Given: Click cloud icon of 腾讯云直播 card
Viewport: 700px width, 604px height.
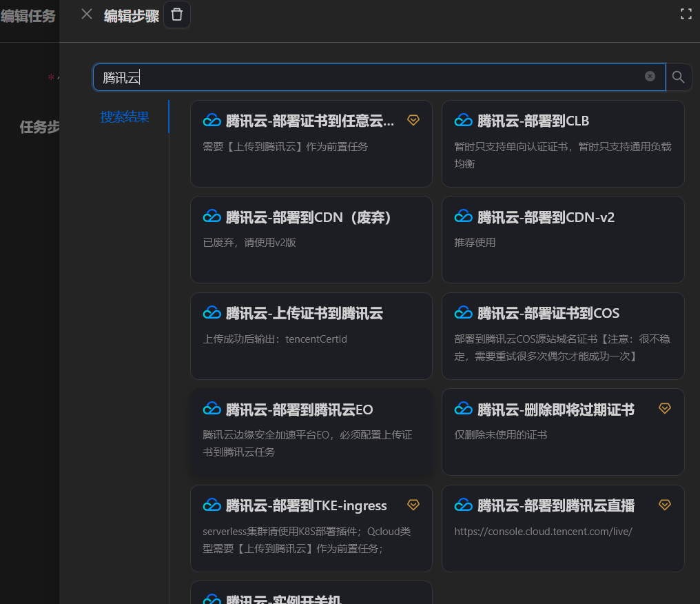Looking at the screenshot, I should point(463,505).
